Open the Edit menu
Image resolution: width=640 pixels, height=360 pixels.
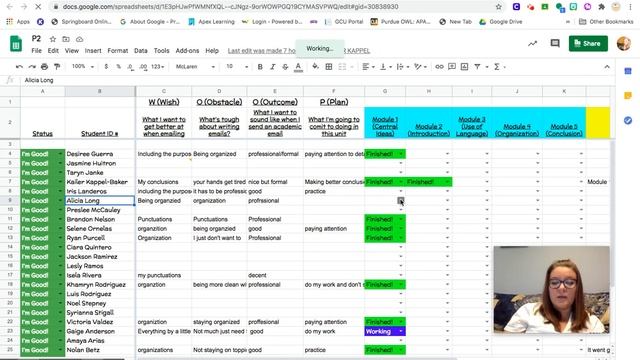(x=53, y=51)
